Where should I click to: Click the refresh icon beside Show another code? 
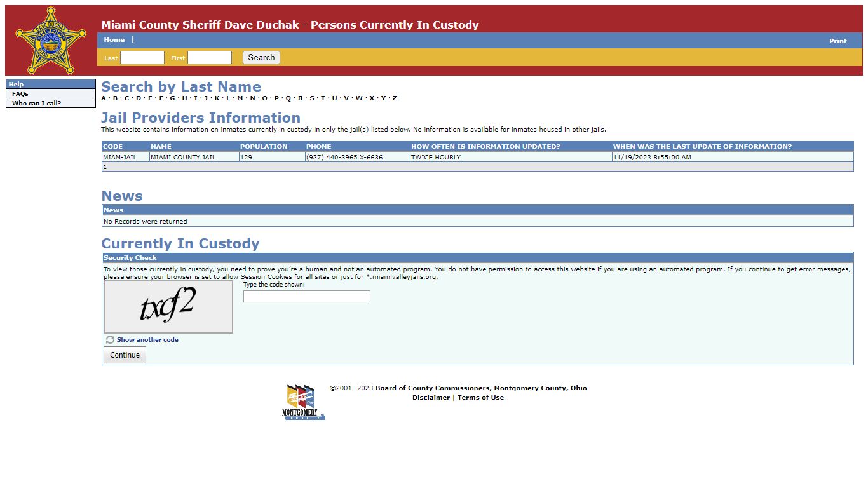(x=110, y=340)
